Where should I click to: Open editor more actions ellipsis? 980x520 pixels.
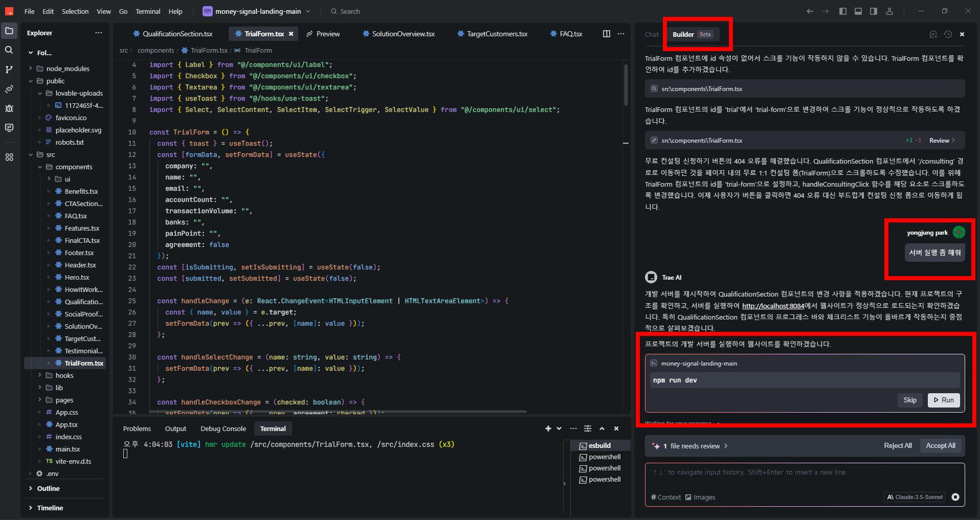click(621, 34)
